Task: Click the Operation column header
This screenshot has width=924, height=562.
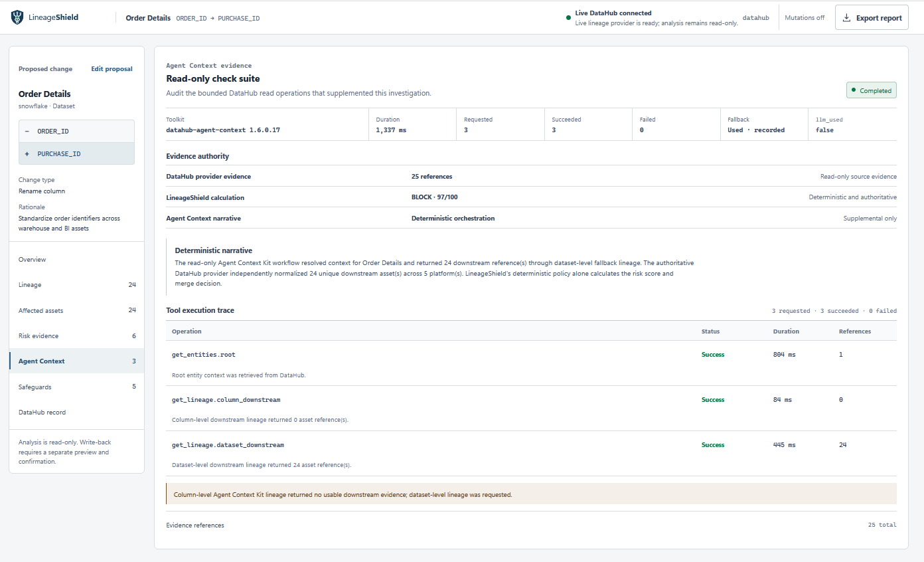Action: [x=187, y=331]
